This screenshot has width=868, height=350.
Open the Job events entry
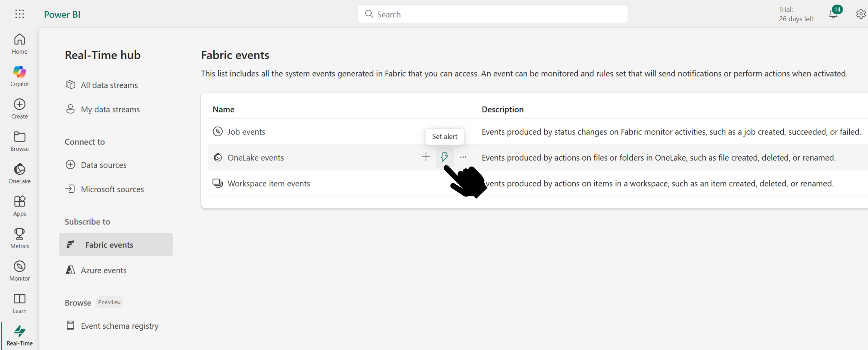pos(246,132)
